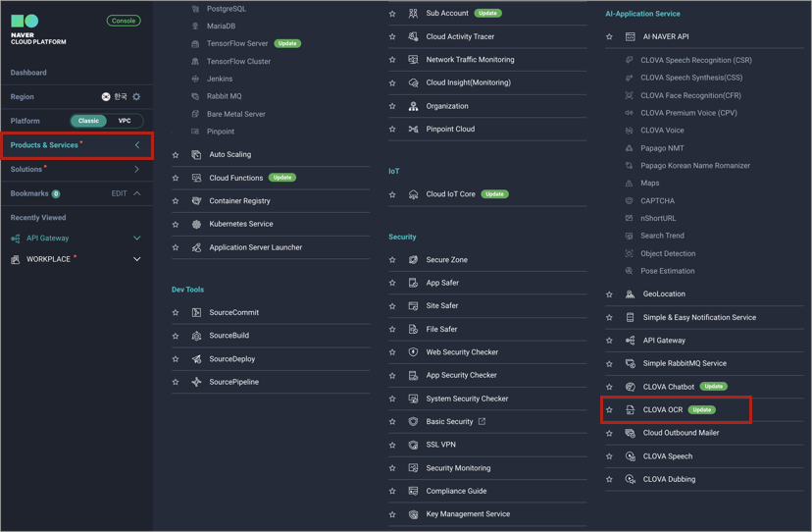The height and width of the screenshot is (532, 812).
Task: Click the Network Traffic Monitoring icon
Action: click(413, 60)
